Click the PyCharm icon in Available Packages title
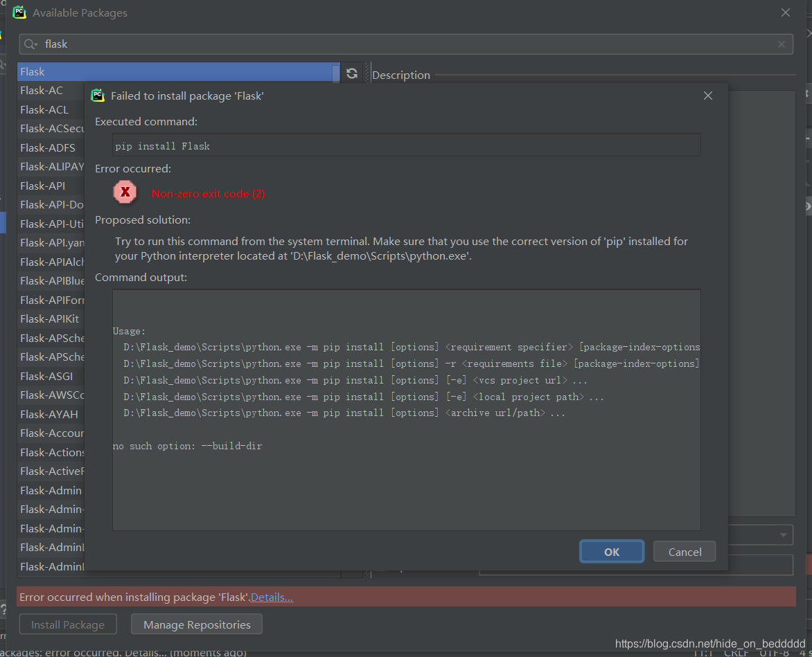This screenshot has height=657, width=812. click(x=19, y=12)
